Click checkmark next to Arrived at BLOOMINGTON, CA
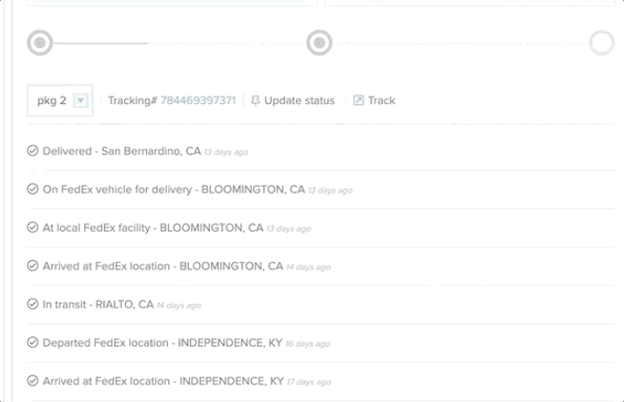Image resolution: width=624 pixels, height=402 pixels. pyautogui.click(x=33, y=265)
